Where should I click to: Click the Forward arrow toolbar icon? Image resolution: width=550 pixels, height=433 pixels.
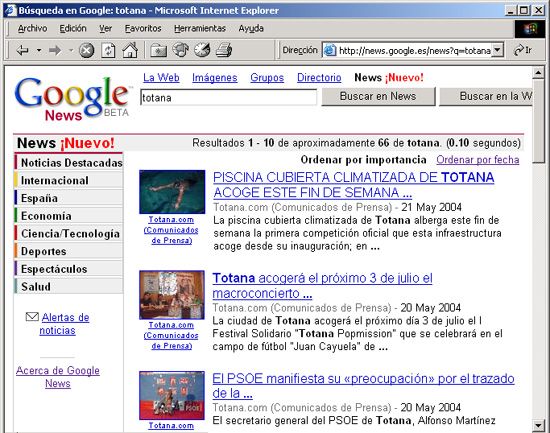[x=55, y=51]
